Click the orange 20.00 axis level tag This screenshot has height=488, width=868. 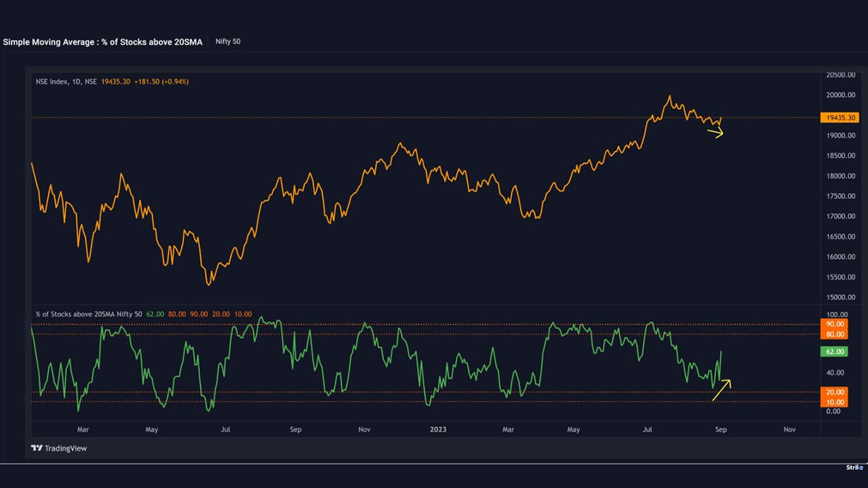click(835, 392)
